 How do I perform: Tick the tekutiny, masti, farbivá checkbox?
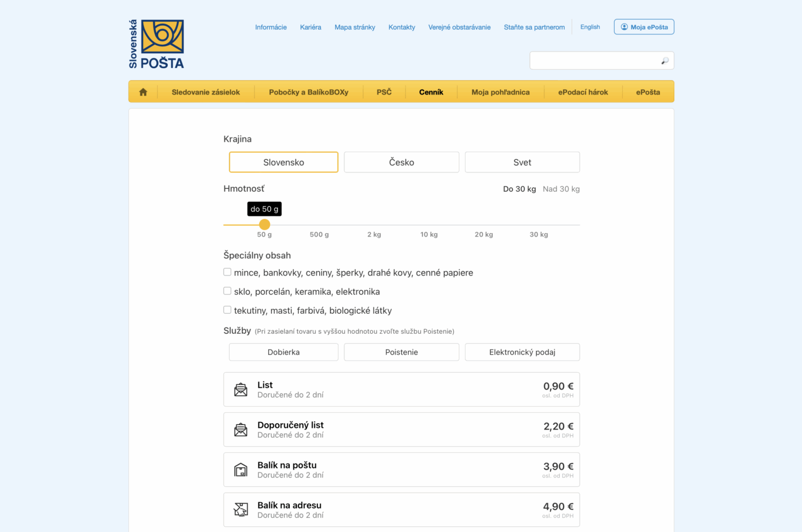tap(227, 310)
